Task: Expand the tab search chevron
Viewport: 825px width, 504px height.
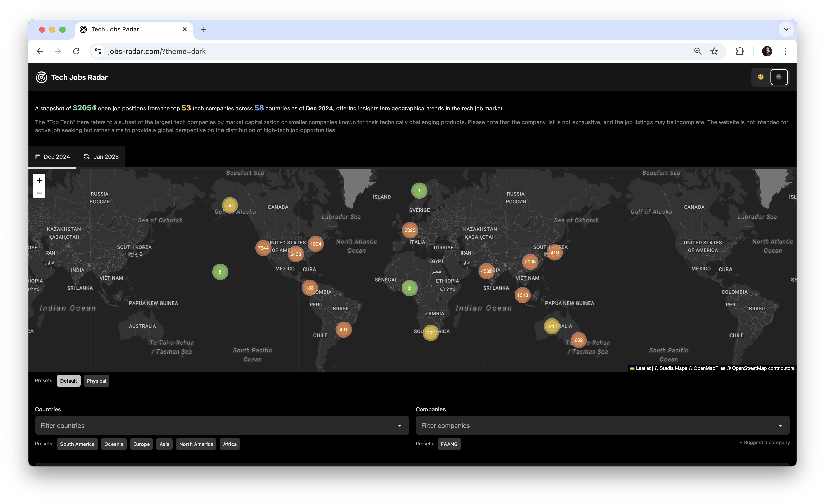Action: [x=786, y=29]
